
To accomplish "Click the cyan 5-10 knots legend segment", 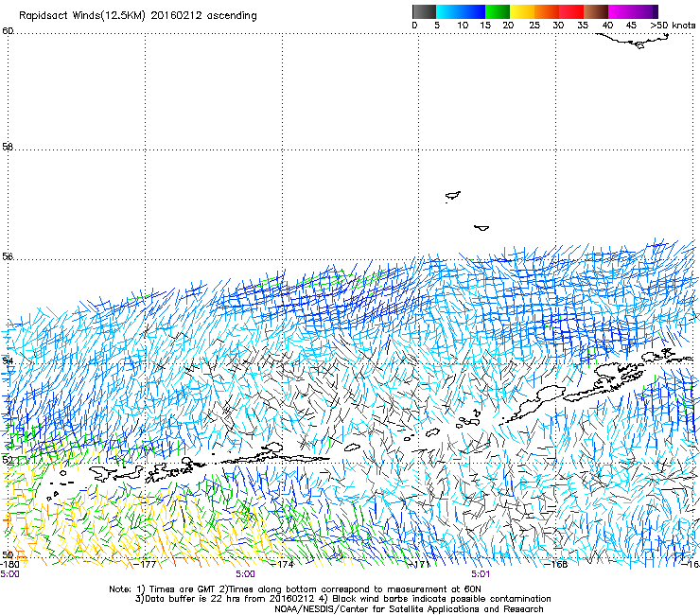I will (x=448, y=11).
